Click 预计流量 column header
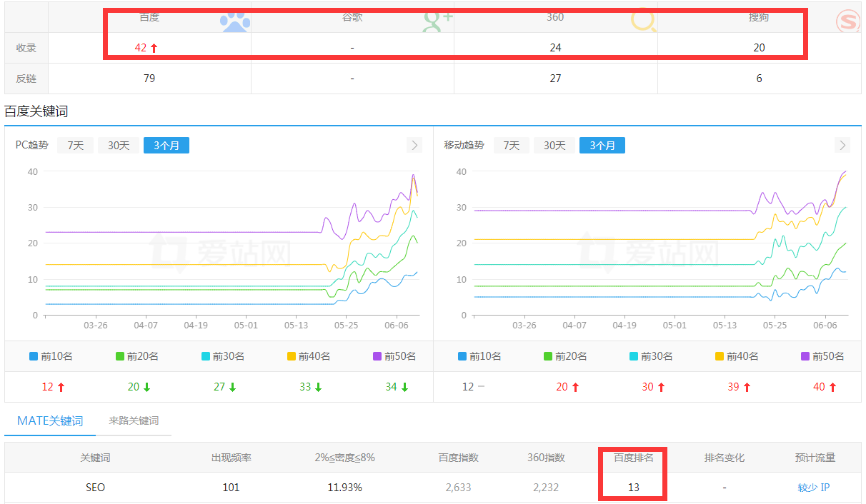This screenshot has width=866, height=504. point(815,458)
